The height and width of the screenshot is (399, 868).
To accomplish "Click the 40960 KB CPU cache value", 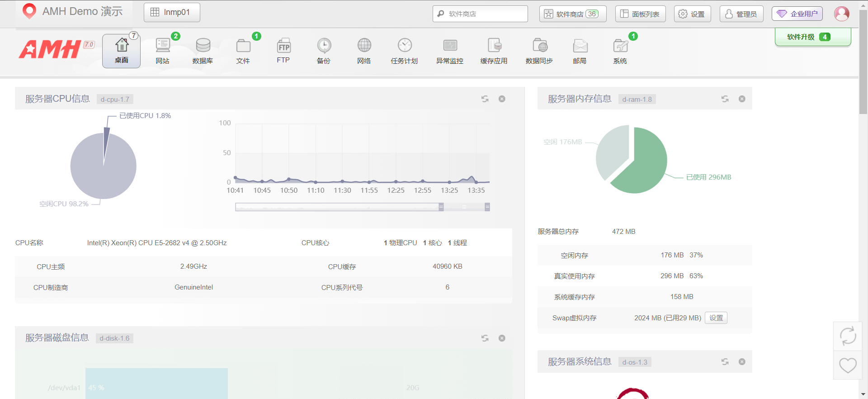I will click(448, 266).
